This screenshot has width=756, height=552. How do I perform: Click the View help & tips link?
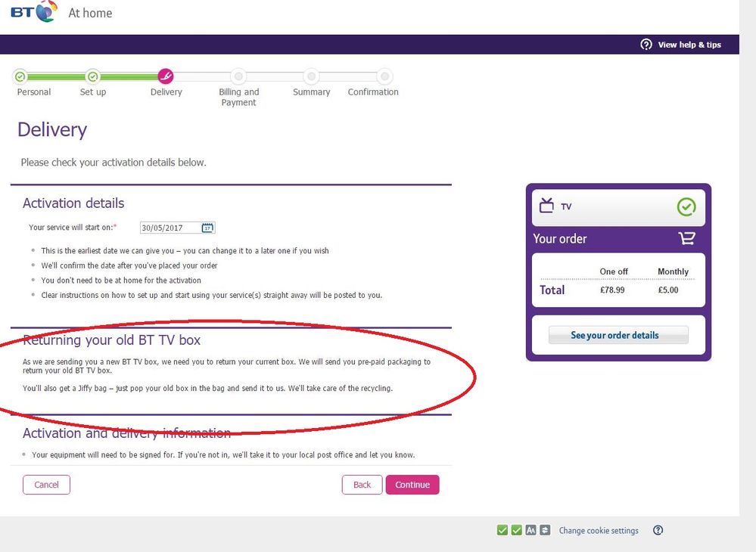point(689,45)
